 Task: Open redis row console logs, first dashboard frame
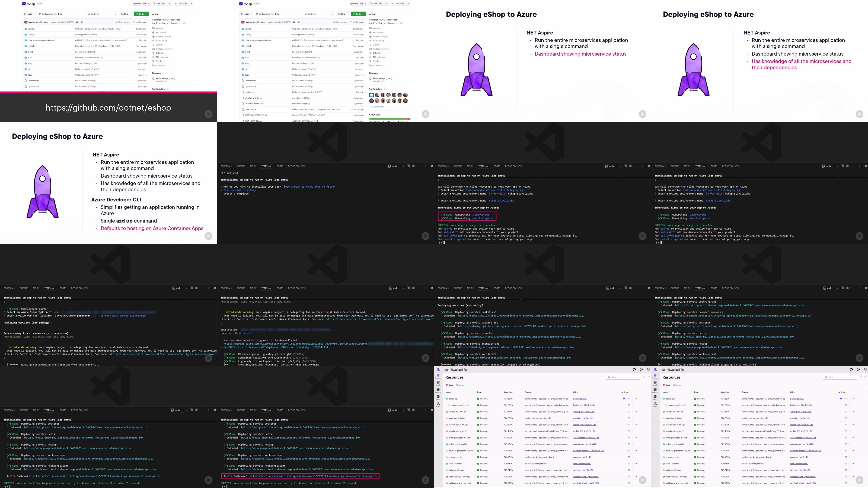[629, 464]
